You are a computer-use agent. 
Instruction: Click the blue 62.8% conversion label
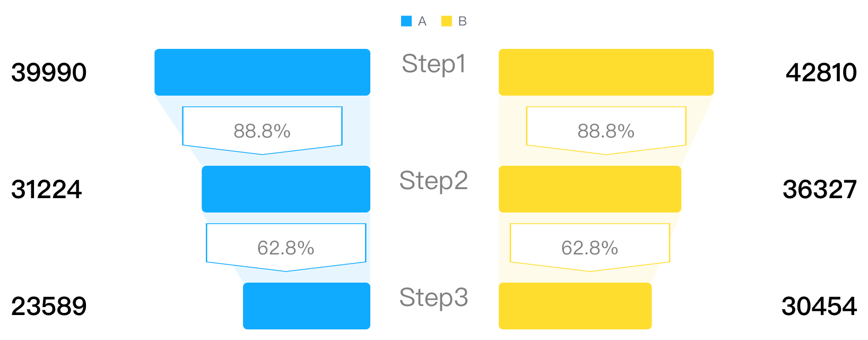tap(286, 248)
